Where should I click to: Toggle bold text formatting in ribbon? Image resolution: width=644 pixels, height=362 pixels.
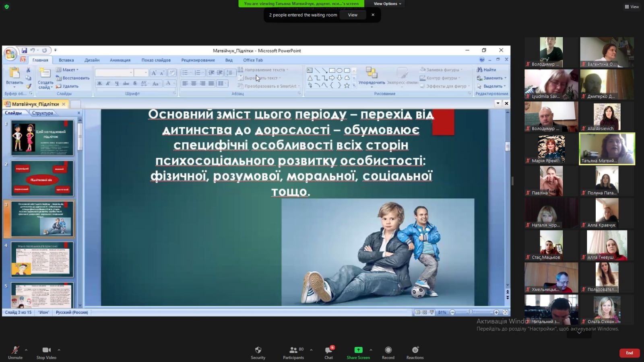99,83
